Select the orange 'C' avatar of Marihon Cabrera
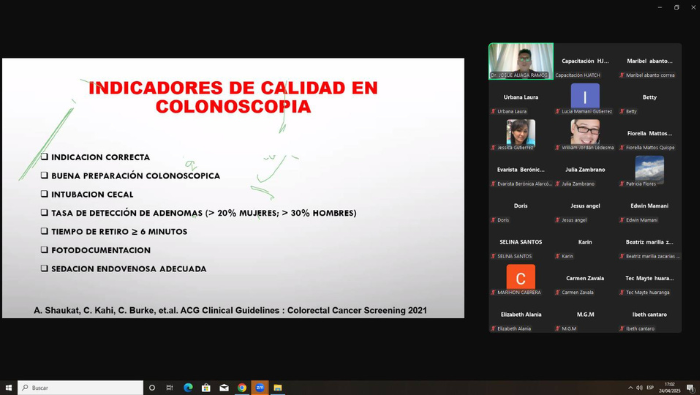The image size is (700, 395). 521,277
